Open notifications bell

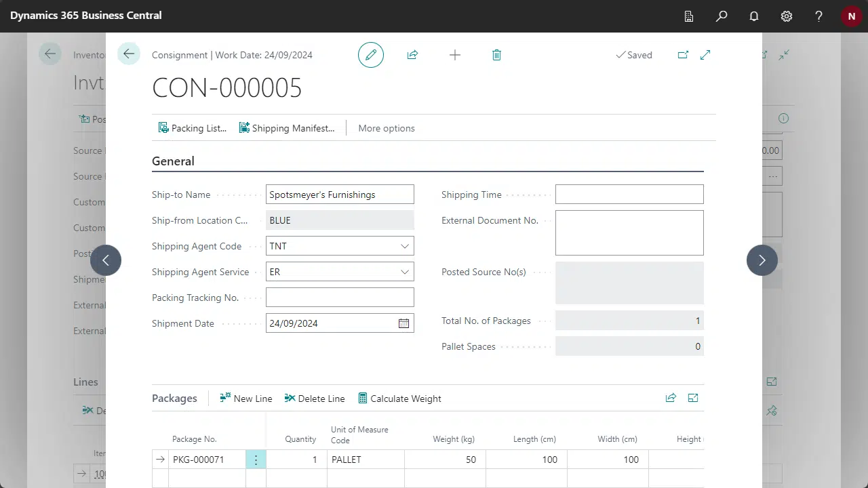coord(754,16)
